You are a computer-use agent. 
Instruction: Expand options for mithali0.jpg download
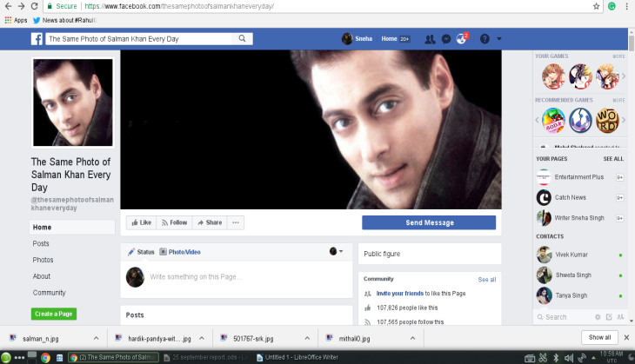412,338
